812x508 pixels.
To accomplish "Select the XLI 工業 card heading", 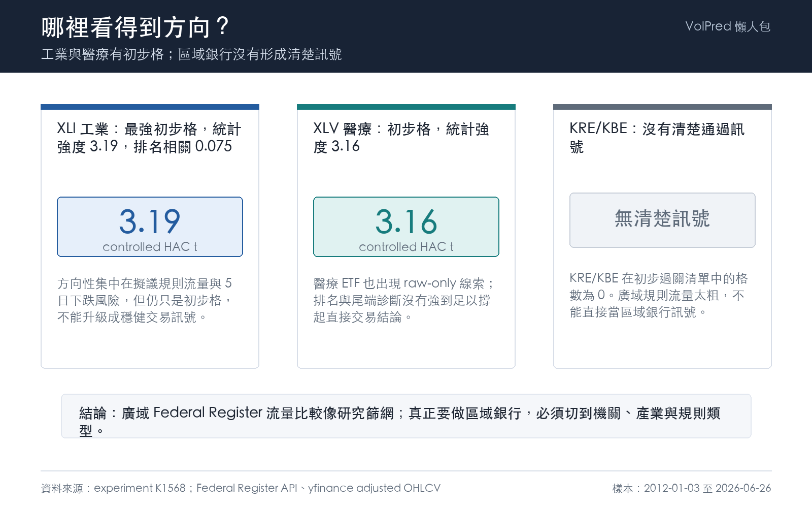I will [149, 138].
